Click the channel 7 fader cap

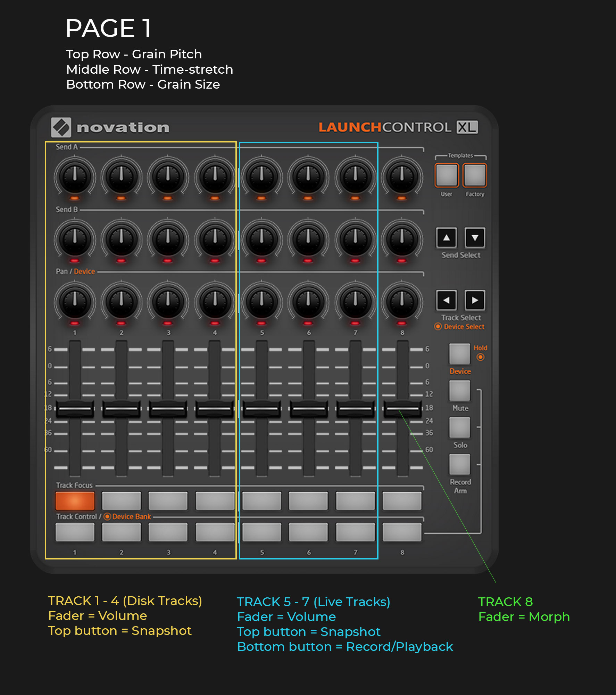point(355,409)
